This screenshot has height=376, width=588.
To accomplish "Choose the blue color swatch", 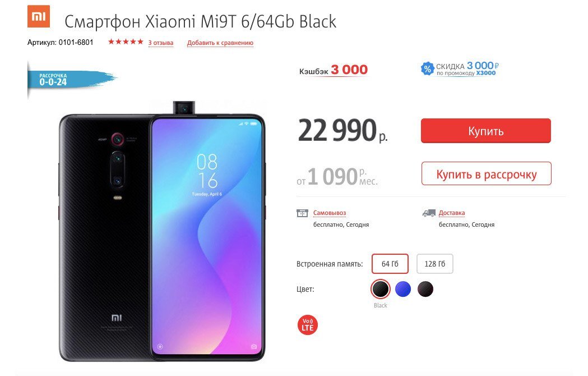I will click(403, 289).
